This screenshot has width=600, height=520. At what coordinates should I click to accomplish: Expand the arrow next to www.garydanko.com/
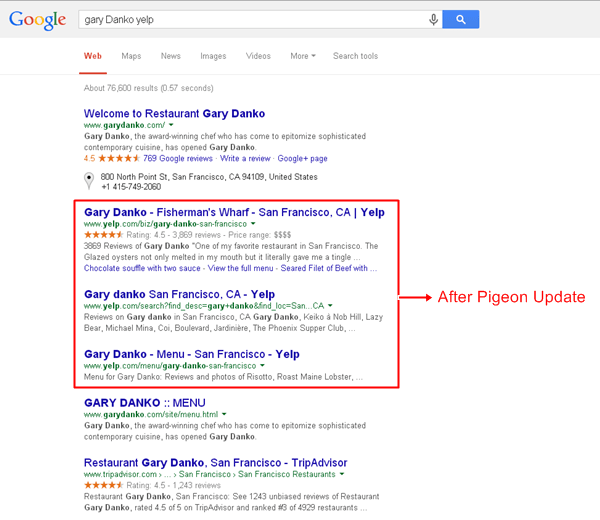click(171, 125)
